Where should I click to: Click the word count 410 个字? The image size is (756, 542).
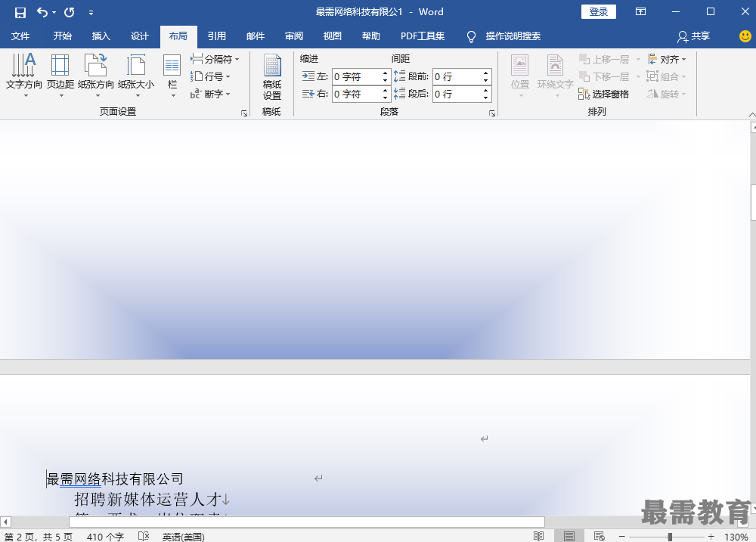(x=106, y=536)
